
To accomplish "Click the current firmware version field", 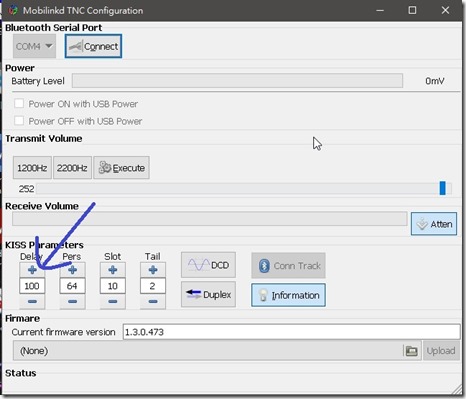I will click(x=292, y=332).
